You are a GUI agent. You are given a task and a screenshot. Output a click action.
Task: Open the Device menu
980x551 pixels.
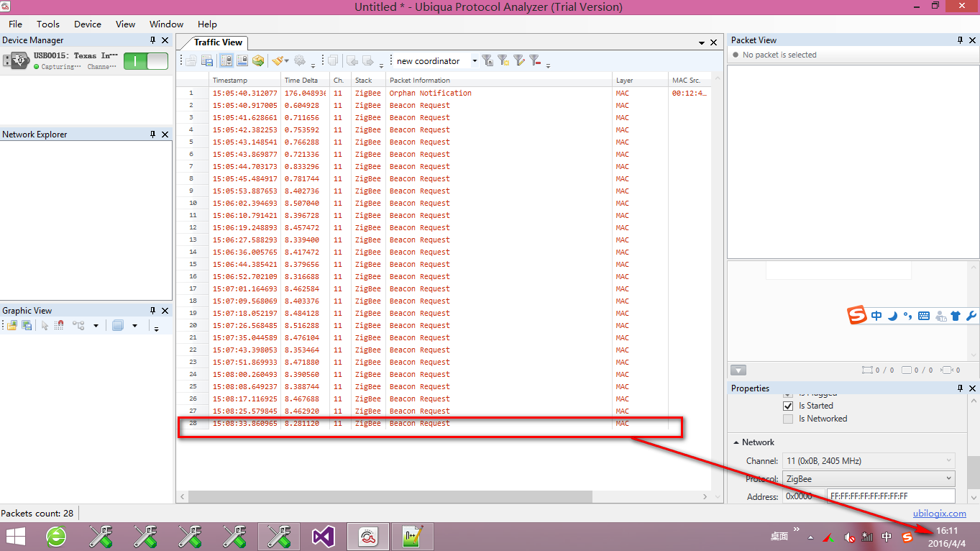[x=88, y=24]
